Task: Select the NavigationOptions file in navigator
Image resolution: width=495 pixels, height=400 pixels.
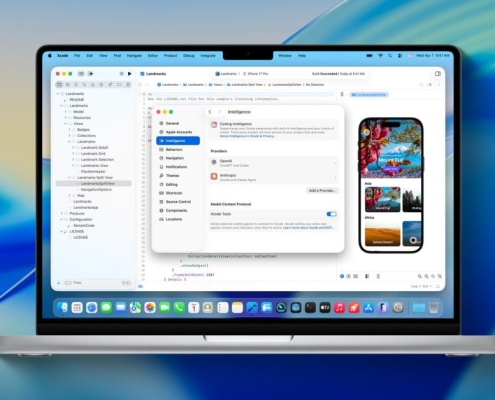Action: [96, 189]
